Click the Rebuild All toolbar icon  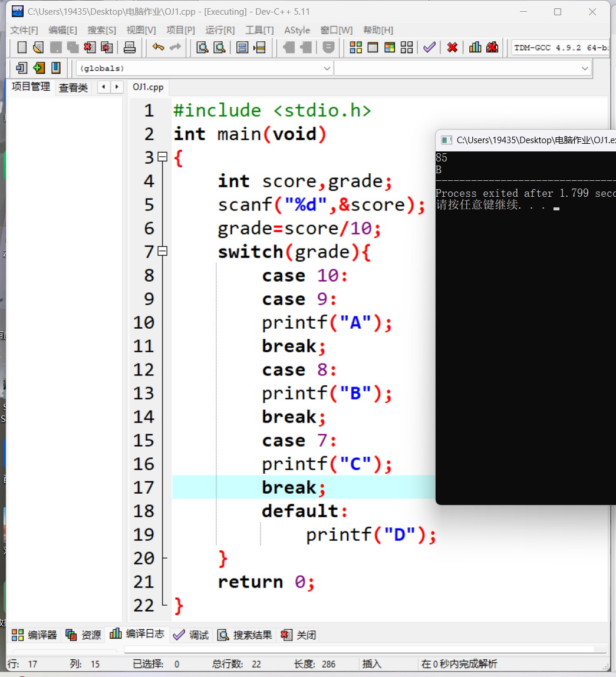coord(407,47)
